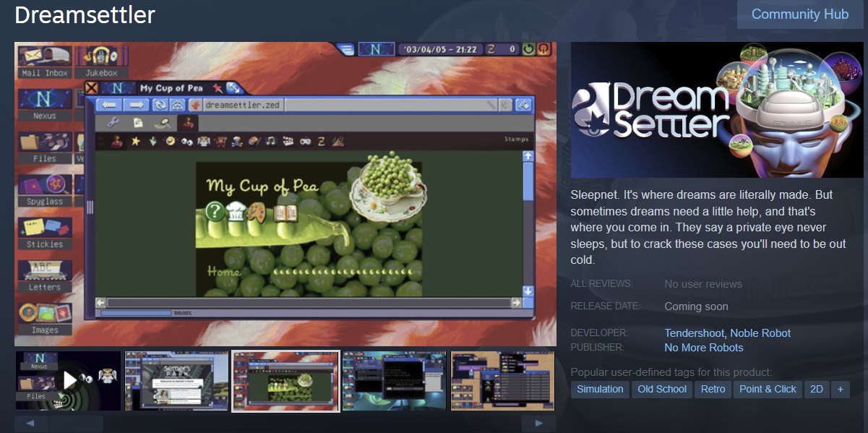The width and height of the screenshot is (868, 433).
Task: Select the Retro tag
Action: pyautogui.click(x=713, y=389)
